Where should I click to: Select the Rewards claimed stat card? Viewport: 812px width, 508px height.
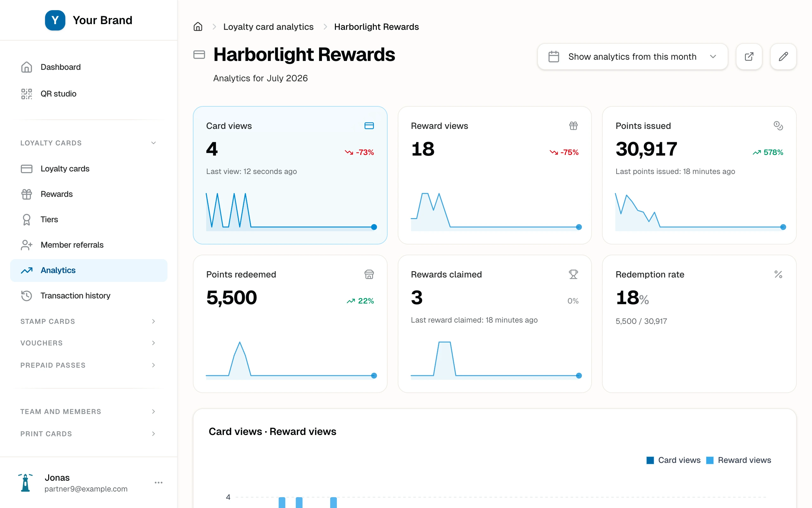click(494, 324)
